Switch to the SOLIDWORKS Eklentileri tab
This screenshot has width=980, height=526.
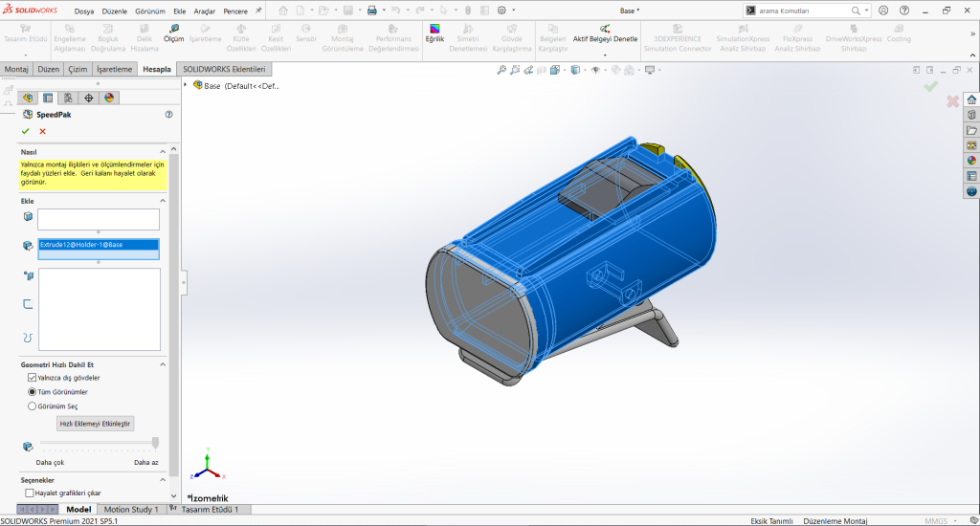(224, 70)
